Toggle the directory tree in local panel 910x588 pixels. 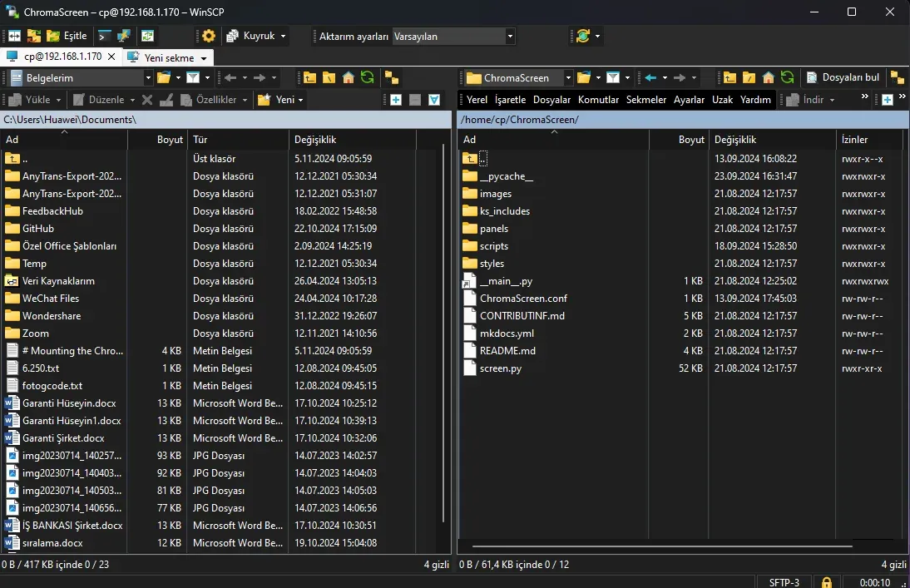[392, 78]
